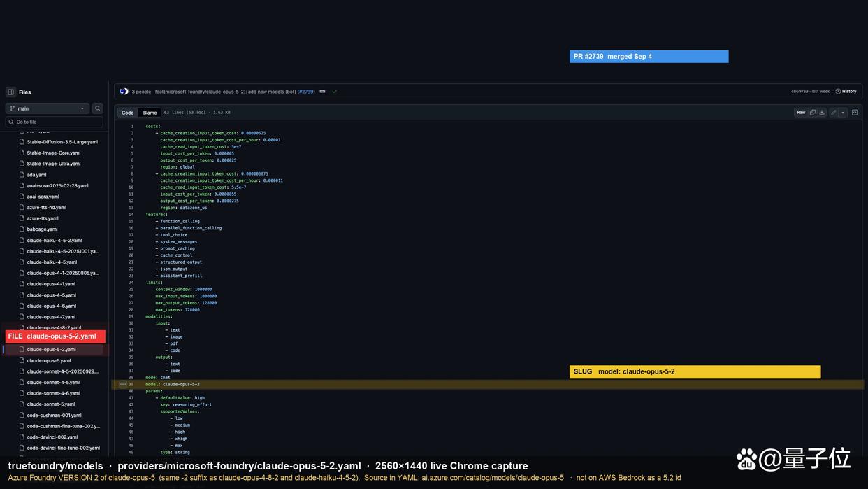Switch to the Blame tab
This screenshot has height=489, width=868.
pyautogui.click(x=150, y=112)
